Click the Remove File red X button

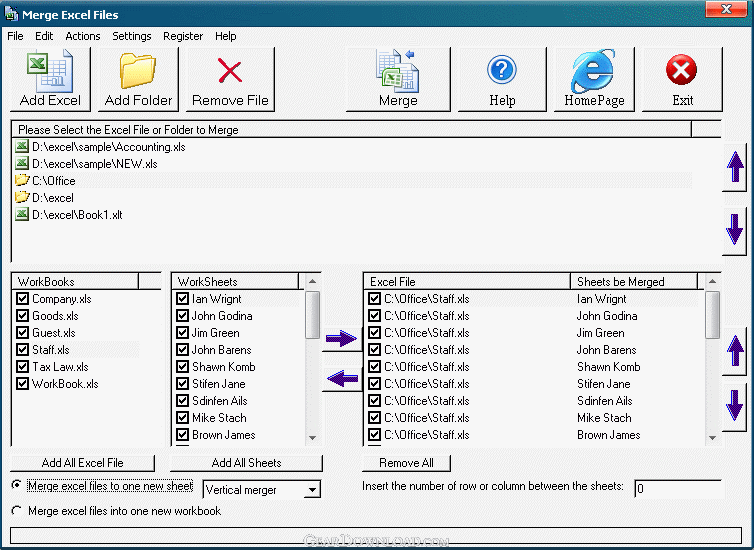(230, 79)
